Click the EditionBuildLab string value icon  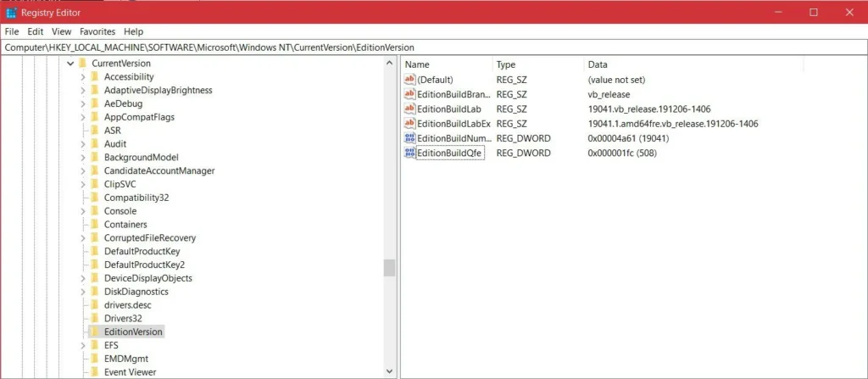(409, 109)
